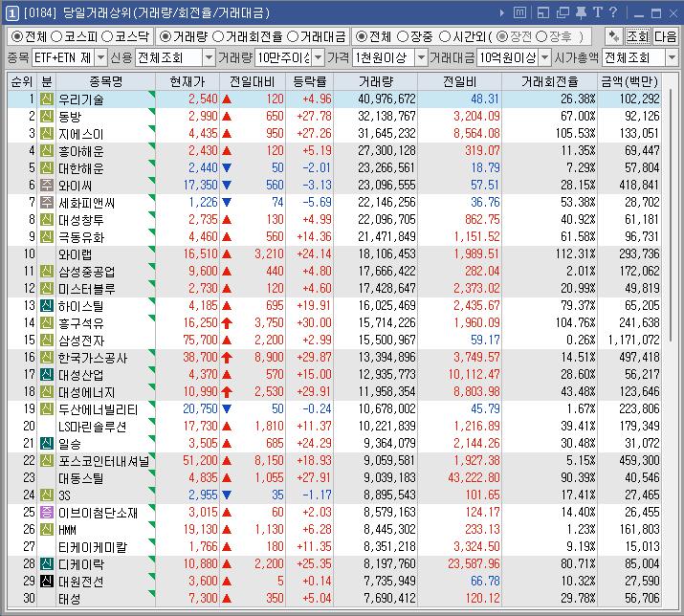Click the 조회 search button
The image size is (684, 616).
pos(638,36)
